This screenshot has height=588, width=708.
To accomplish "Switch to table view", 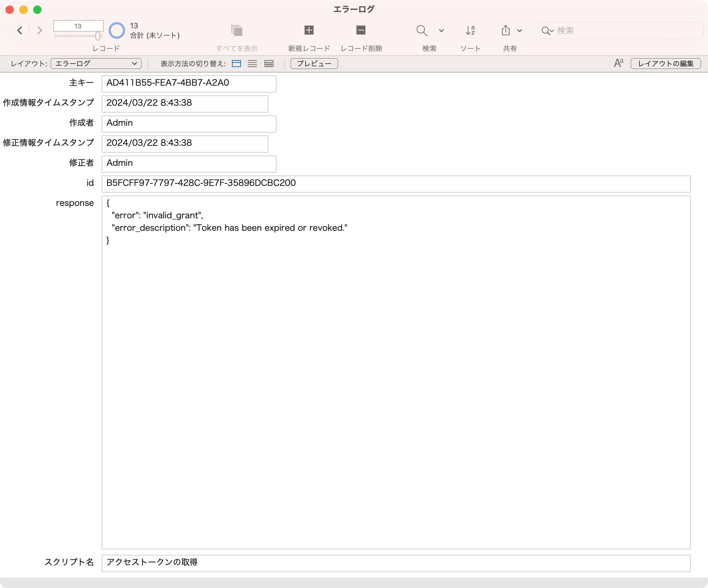I will tap(269, 64).
